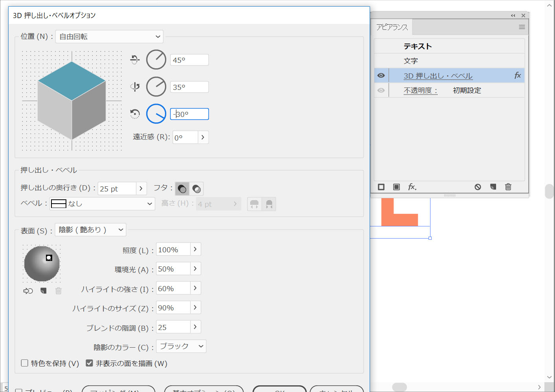Uncheck 非表示の面を描画 checkbox

point(90,363)
